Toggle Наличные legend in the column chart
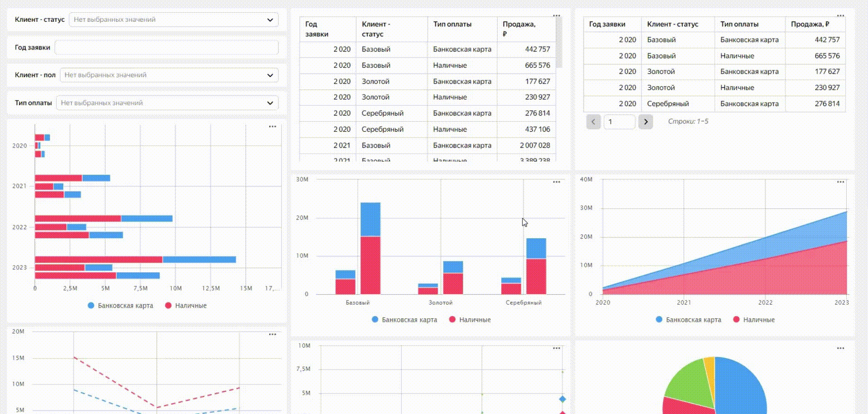Viewport: 868px width, 414px height. (x=470, y=320)
